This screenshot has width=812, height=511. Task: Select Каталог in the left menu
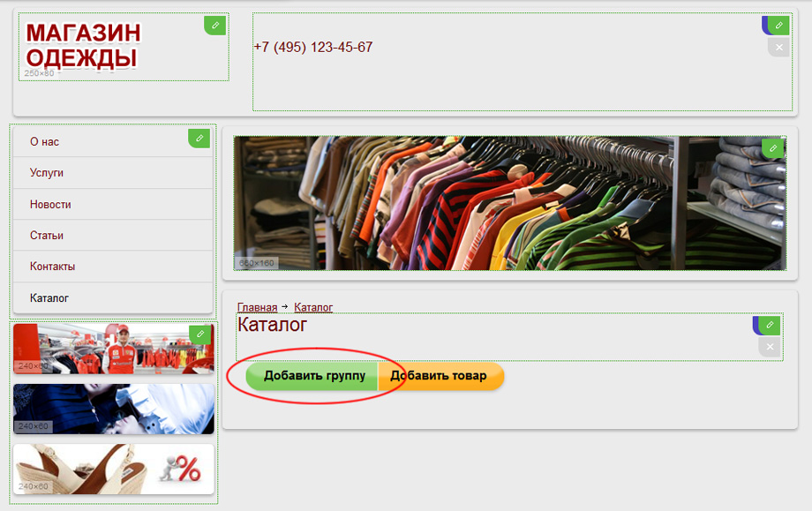tap(49, 298)
